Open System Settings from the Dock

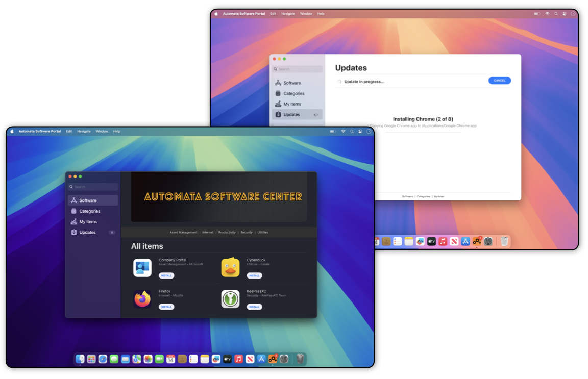point(284,359)
